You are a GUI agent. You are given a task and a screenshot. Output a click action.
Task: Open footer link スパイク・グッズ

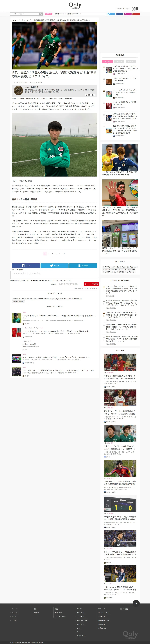pyautogui.click(x=82, y=621)
